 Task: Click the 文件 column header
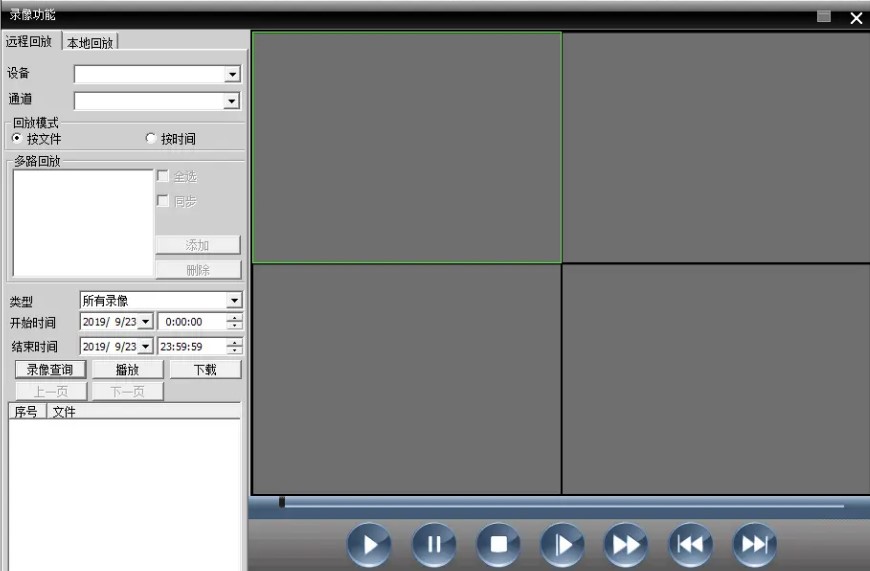(143, 412)
